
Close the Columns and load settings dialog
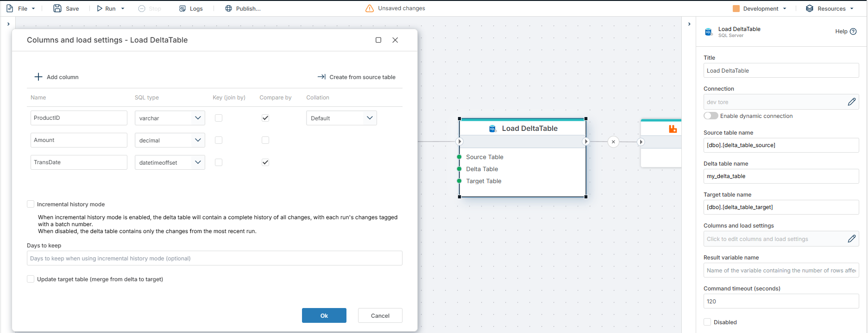[x=395, y=40]
